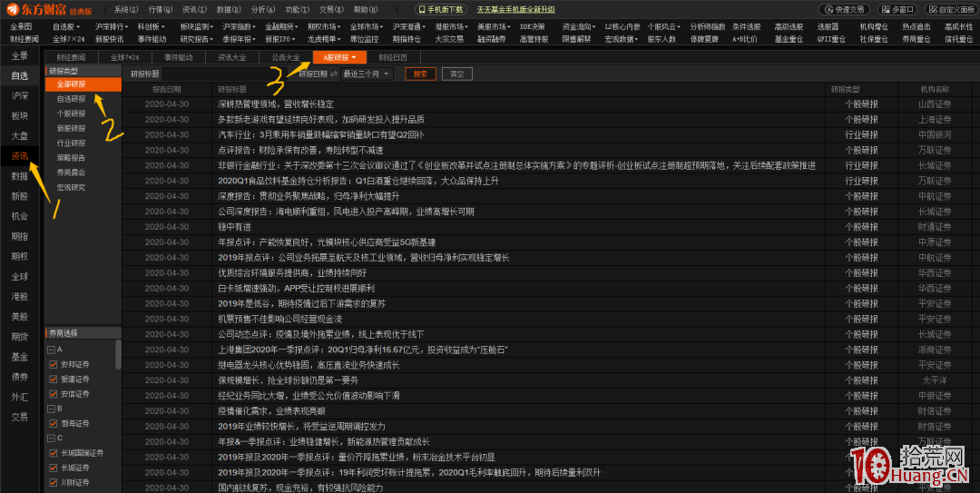
Task: Open report 深耕热管理领域,营收增长稳定
Action: click(x=276, y=104)
